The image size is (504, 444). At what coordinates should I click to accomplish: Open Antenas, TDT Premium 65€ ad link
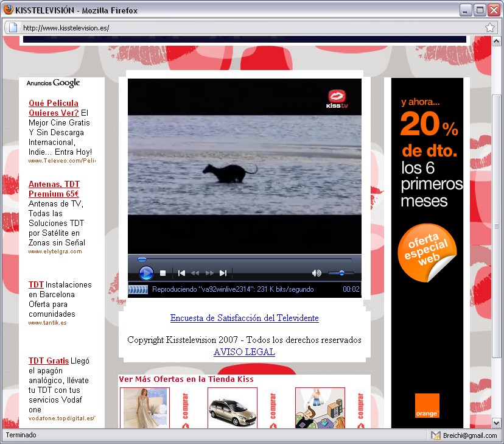coord(54,189)
